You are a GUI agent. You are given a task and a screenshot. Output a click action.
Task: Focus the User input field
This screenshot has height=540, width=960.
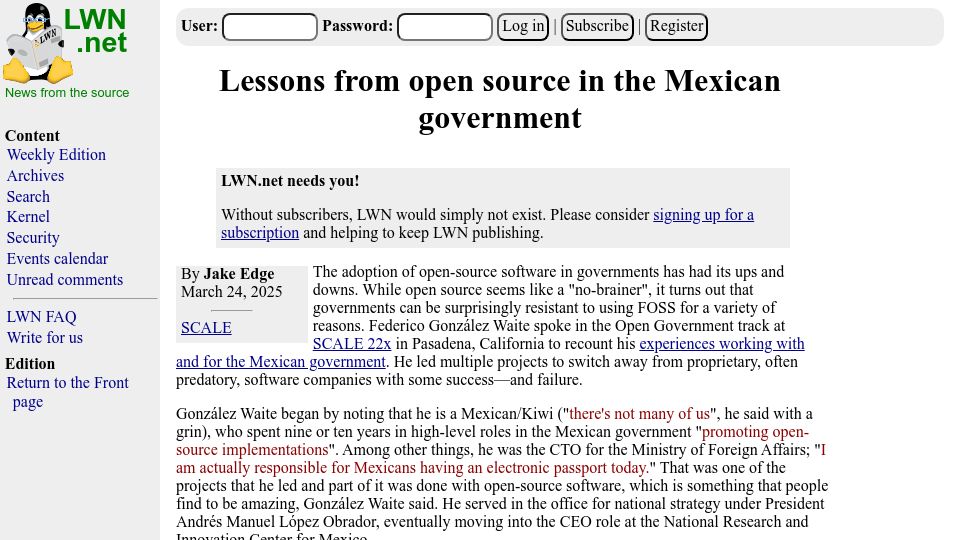(x=269, y=27)
